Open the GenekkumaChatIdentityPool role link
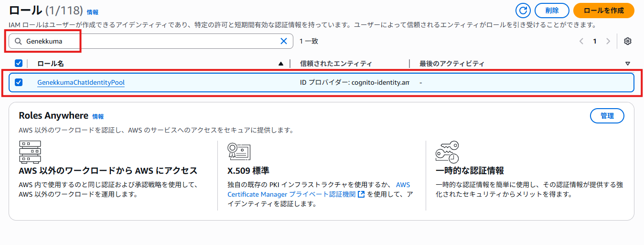 [x=81, y=82]
